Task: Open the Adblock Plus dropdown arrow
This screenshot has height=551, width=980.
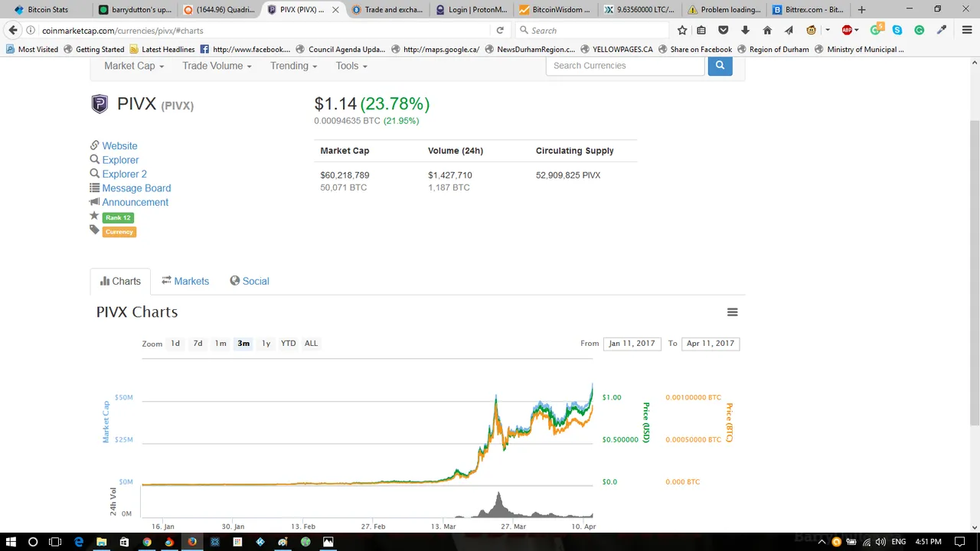Action: [856, 30]
